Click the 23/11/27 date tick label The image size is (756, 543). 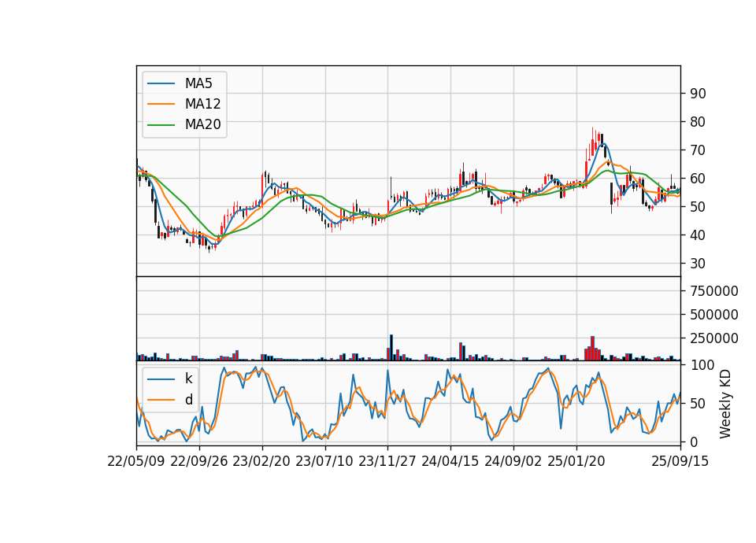[387, 462]
